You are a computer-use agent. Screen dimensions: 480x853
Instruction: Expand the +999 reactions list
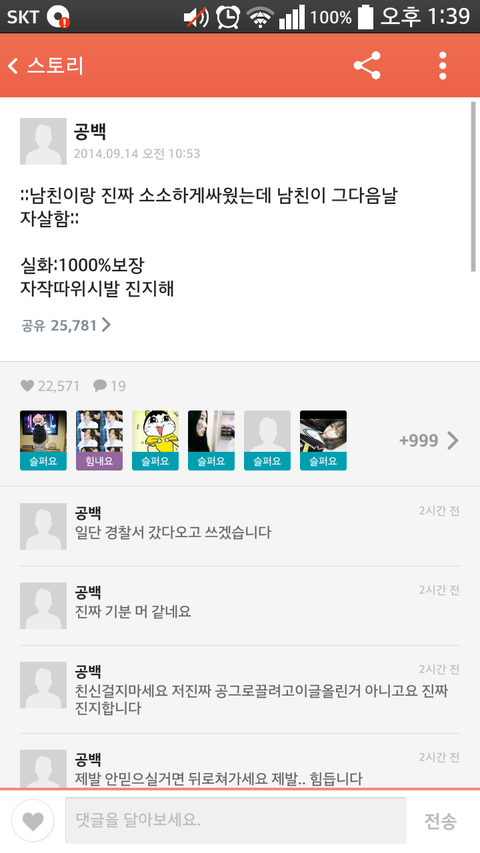pos(429,440)
